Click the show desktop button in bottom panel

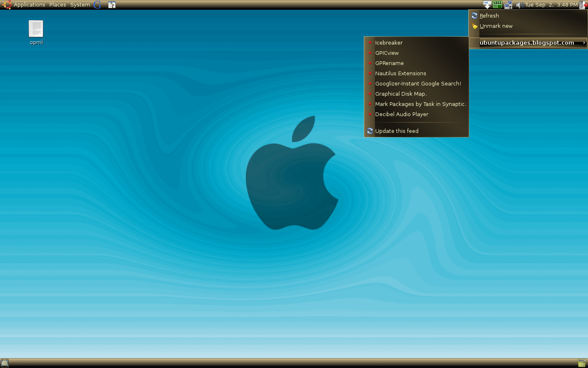click(x=5, y=363)
